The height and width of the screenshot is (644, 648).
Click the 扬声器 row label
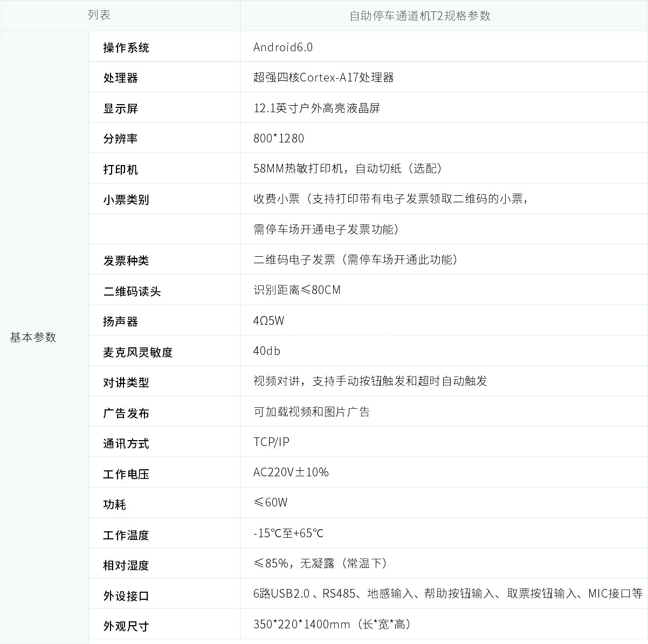pyautogui.click(x=121, y=321)
